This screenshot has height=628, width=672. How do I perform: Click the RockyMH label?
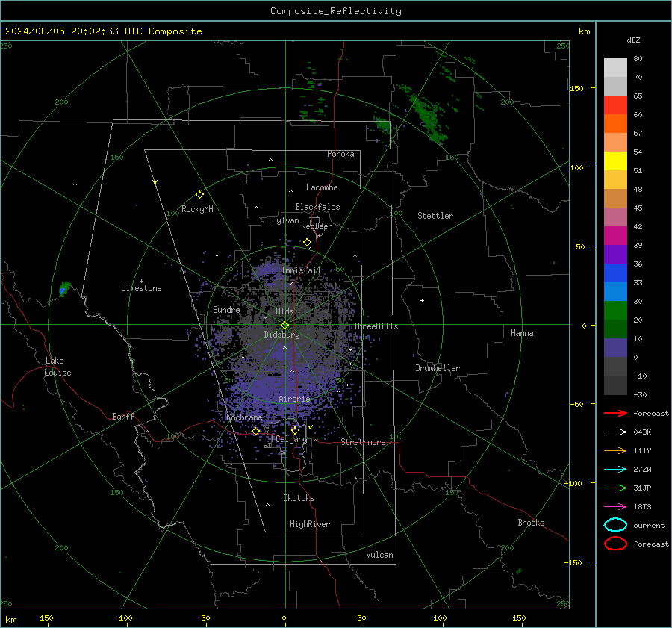(x=197, y=209)
